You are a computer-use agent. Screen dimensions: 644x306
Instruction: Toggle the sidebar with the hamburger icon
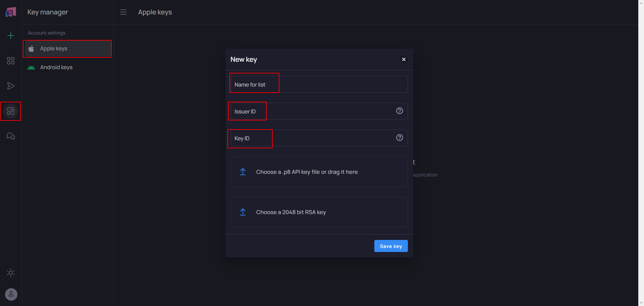(123, 12)
